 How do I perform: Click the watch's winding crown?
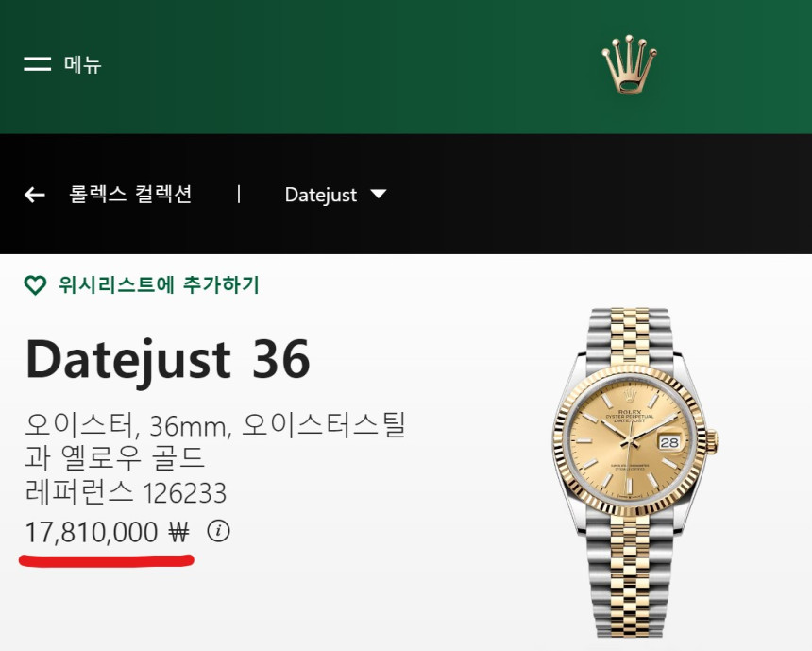tap(712, 441)
